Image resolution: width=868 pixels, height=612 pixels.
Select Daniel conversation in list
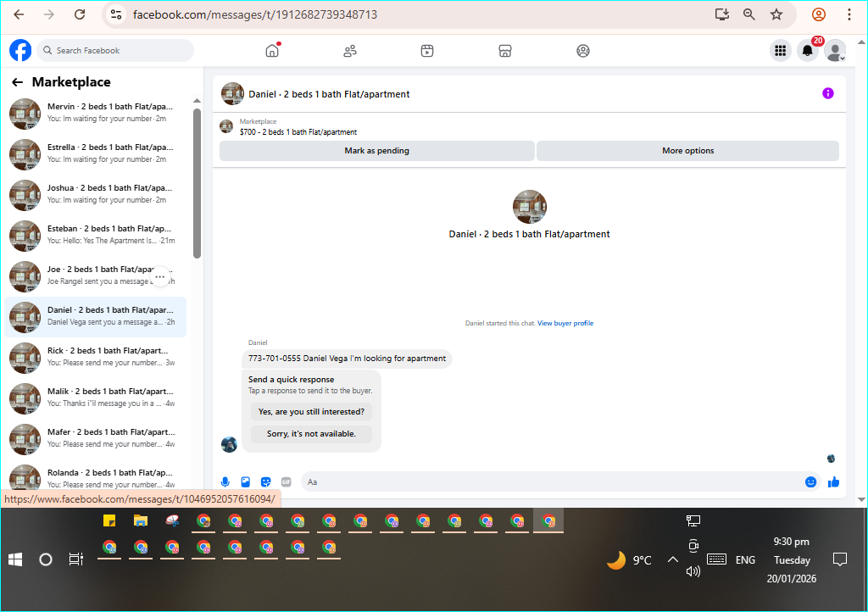click(95, 316)
